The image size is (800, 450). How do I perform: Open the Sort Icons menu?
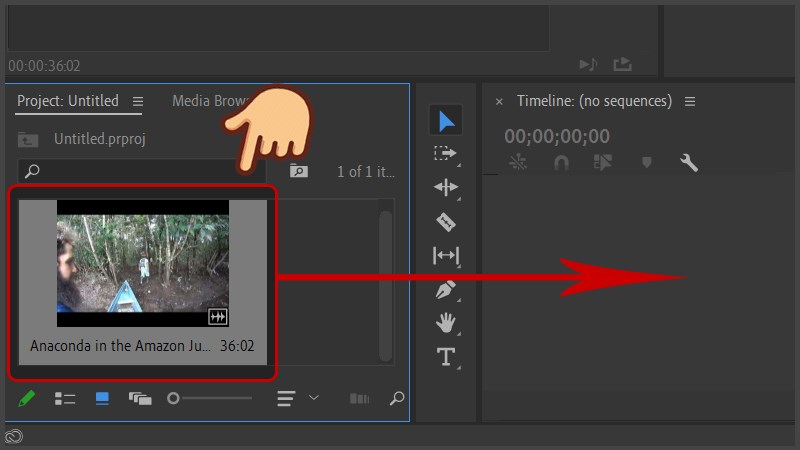tap(286, 398)
